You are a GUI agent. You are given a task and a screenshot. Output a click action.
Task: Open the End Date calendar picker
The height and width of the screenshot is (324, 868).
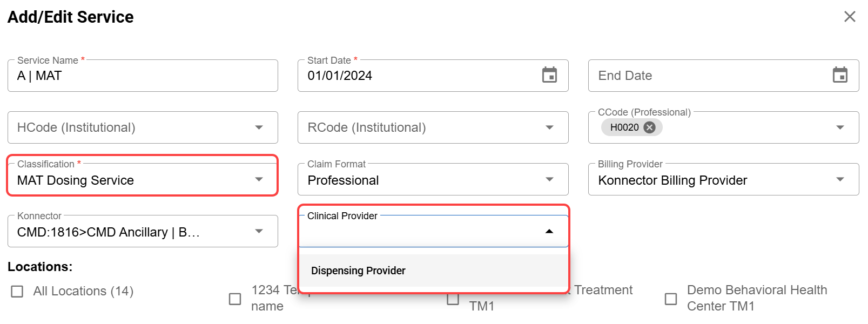pos(840,76)
